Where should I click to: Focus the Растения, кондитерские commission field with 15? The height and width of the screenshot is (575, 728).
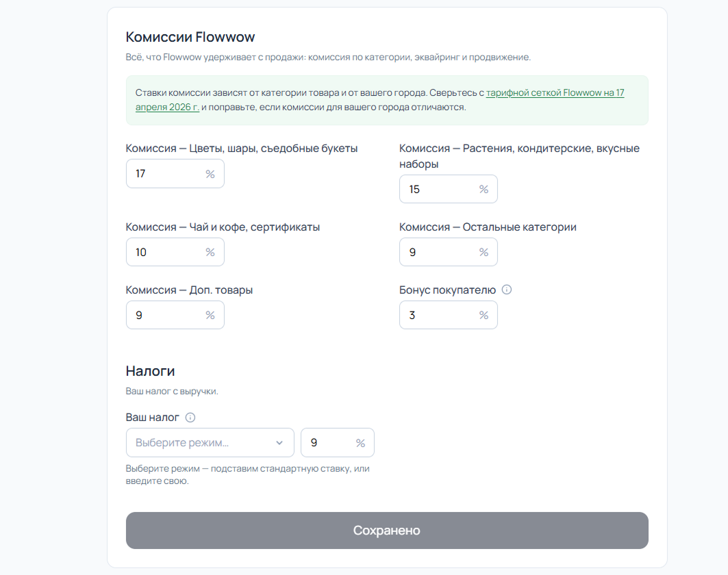click(x=449, y=190)
